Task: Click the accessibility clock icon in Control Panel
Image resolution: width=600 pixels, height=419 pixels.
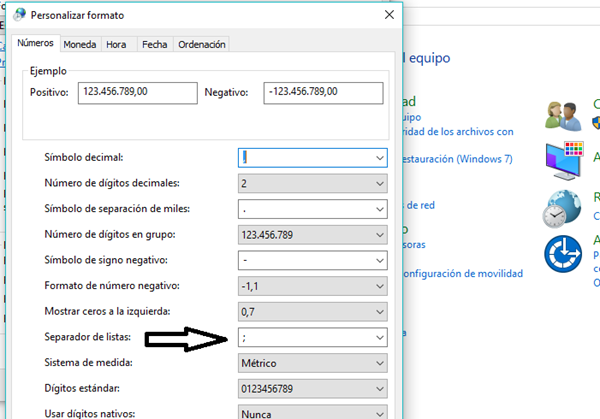Action: click(563, 254)
